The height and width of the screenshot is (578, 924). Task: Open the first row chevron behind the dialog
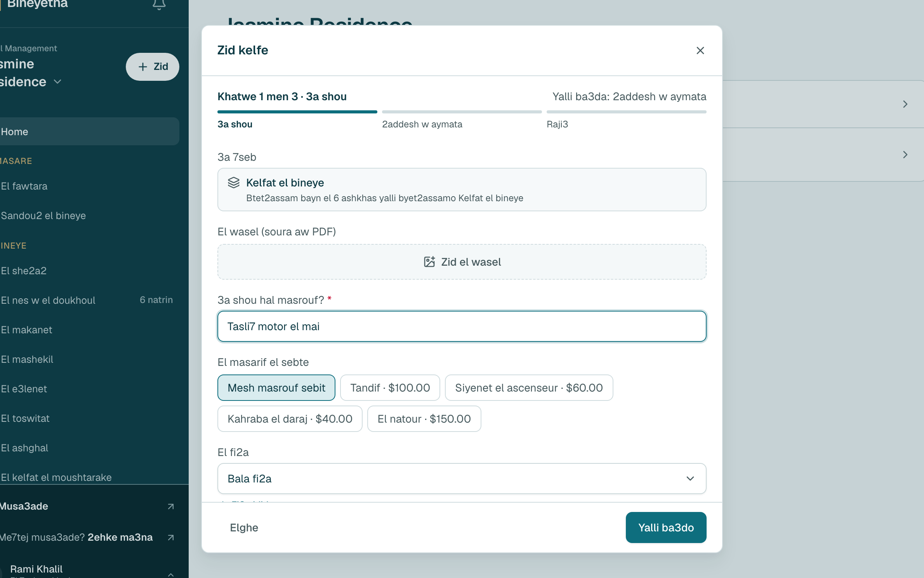tap(905, 104)
